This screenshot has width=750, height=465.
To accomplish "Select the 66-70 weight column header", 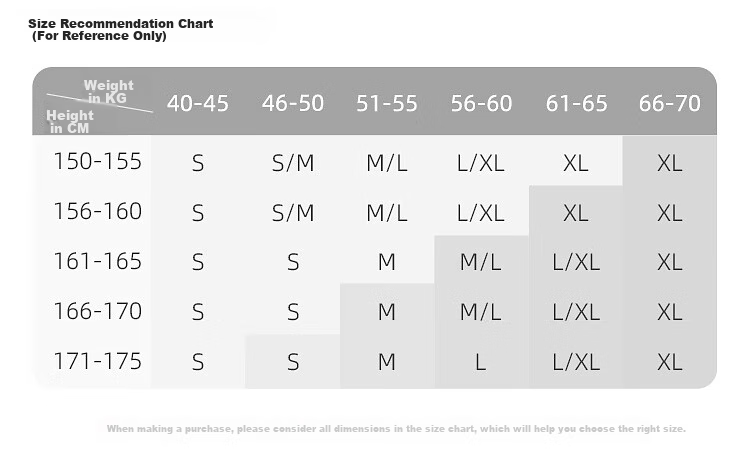I will coord(670,103).
